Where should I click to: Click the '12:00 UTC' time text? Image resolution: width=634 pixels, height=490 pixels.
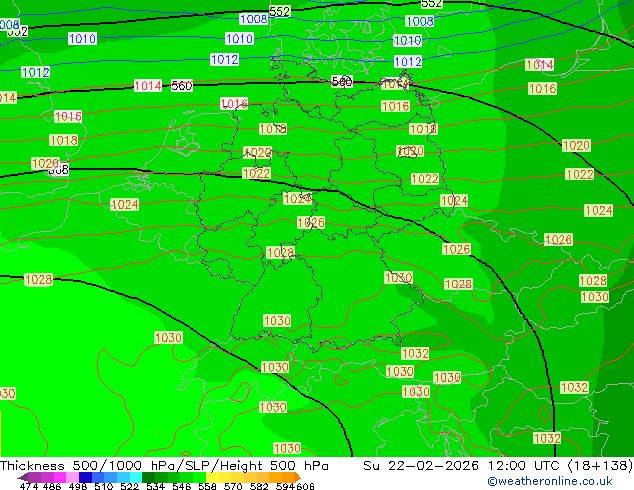point(524,466)
